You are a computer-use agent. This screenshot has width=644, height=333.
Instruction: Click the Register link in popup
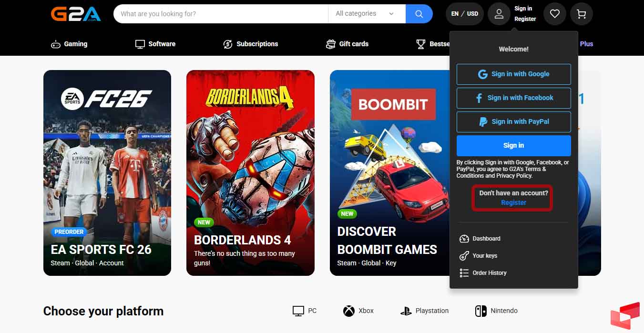513,202
